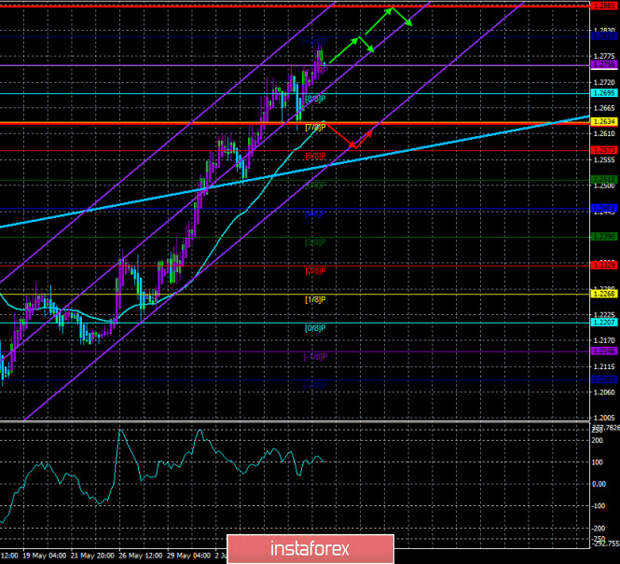The width and height of the screenshot is (620, 564).
Task: Click the 200 level on indicator scale
Action: tap(598, 439)
